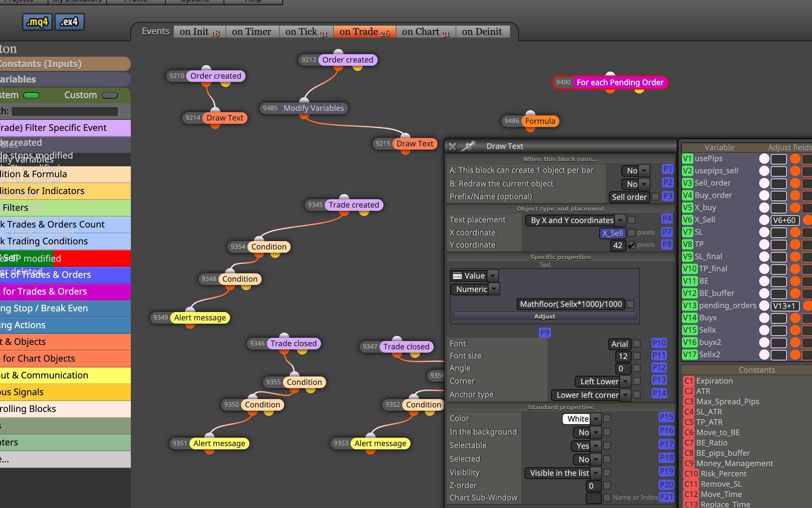Switch to the on Chart tab
The width and height of the screenshot is (812, 508).
[425, 32]
